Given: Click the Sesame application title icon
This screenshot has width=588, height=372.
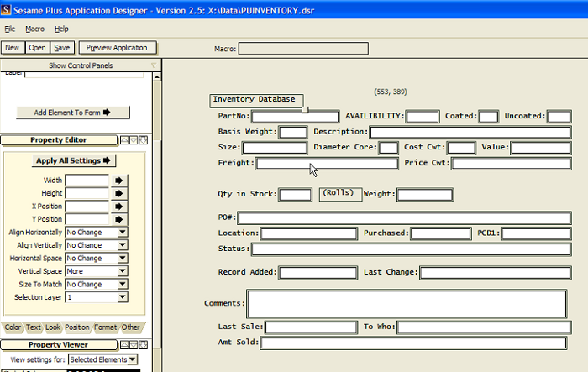Looking at the screenshot, I should click(x=6, y=9).
